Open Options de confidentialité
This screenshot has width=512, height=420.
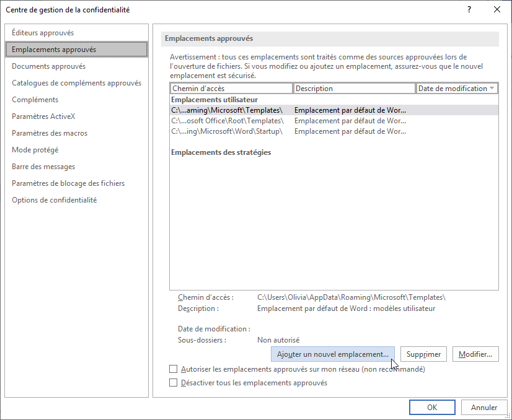[x=54, y=200]
